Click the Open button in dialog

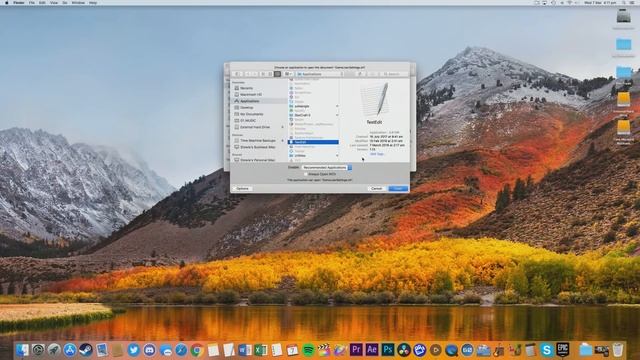pos(398,188)
